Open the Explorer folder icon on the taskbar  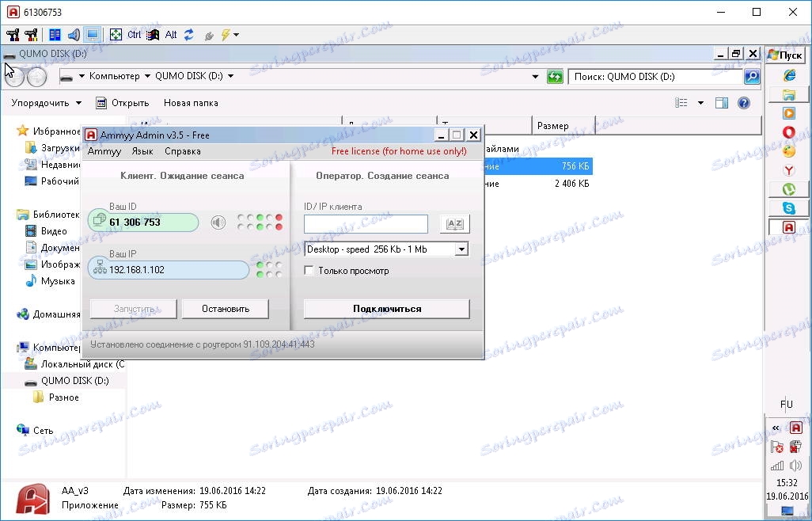pos(789,95)
